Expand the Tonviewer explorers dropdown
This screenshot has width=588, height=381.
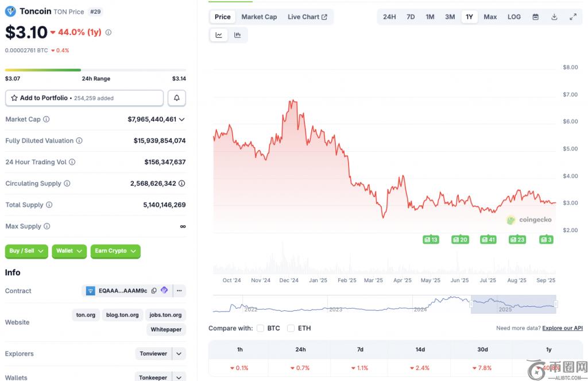pos(179,354)
